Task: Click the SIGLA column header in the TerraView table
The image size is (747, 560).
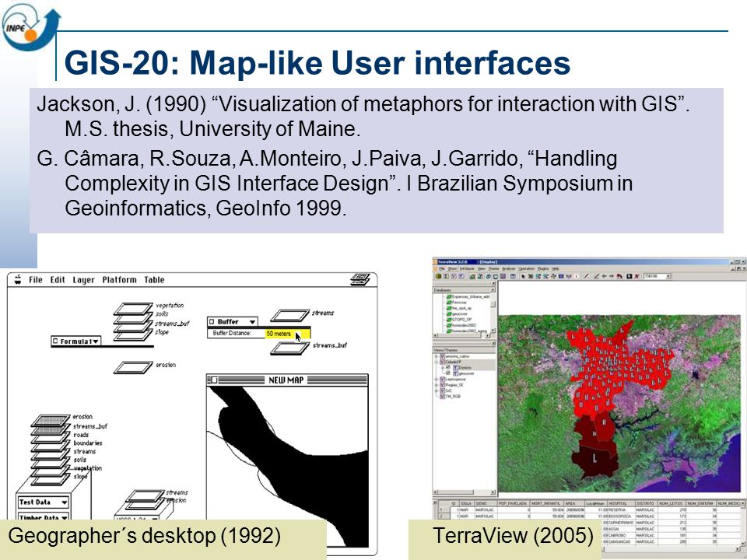Action: click(466, 503)
